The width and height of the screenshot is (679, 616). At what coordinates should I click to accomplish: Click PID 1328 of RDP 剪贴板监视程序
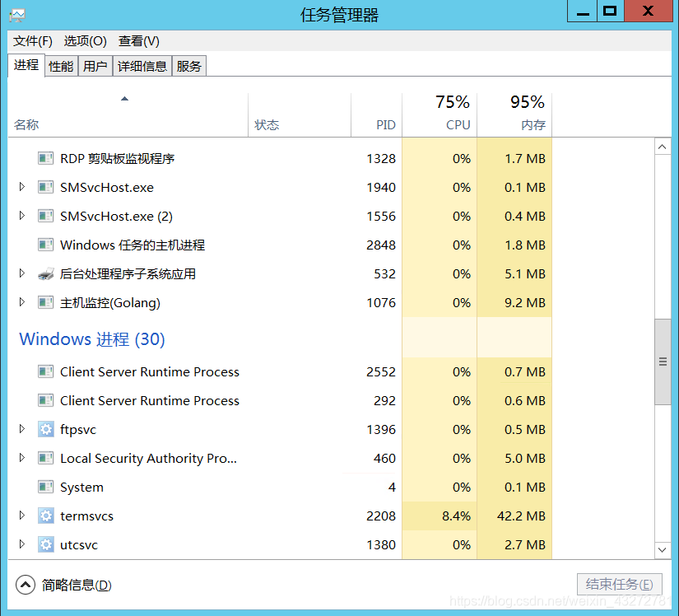coord(381,159)
